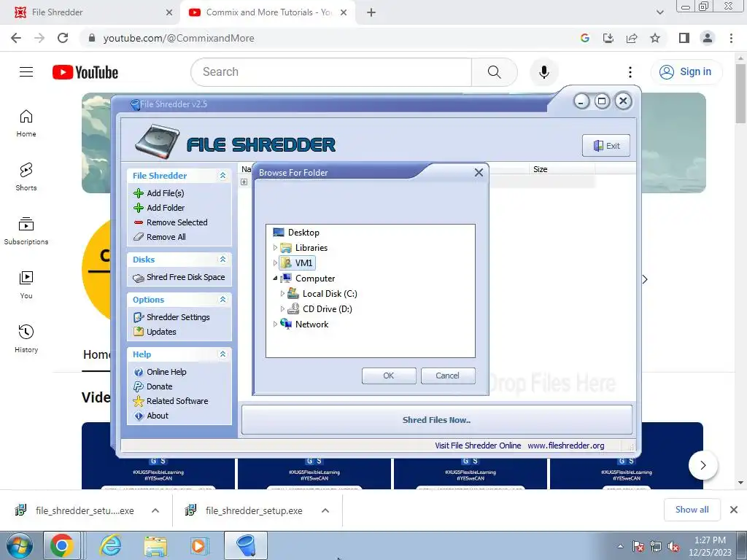The width and height of the screenshot is (747, 560).
Task: Open YouTube Shorts in sidebar
Action: coord(26,176)
